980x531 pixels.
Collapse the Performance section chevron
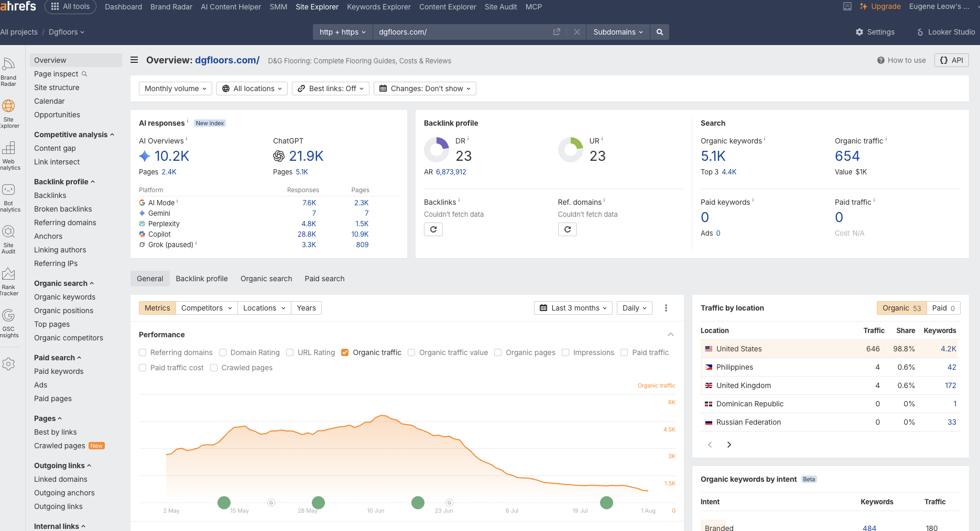(x=671, y=335)
